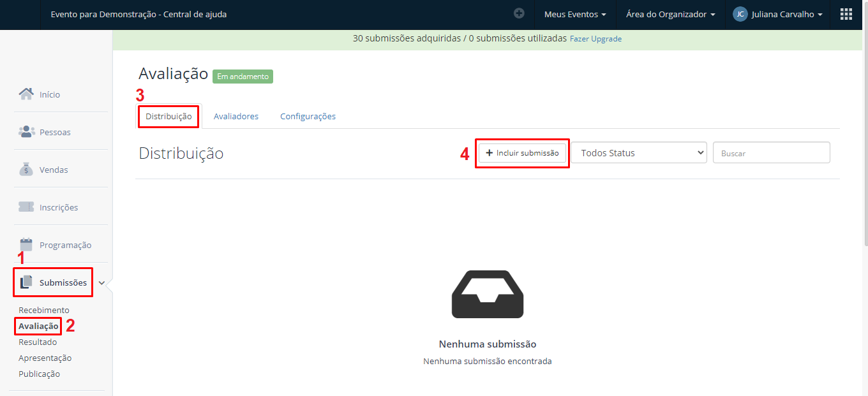Click the JC user avatar
This screenshot has height=396, width=868.
(740, 14)
